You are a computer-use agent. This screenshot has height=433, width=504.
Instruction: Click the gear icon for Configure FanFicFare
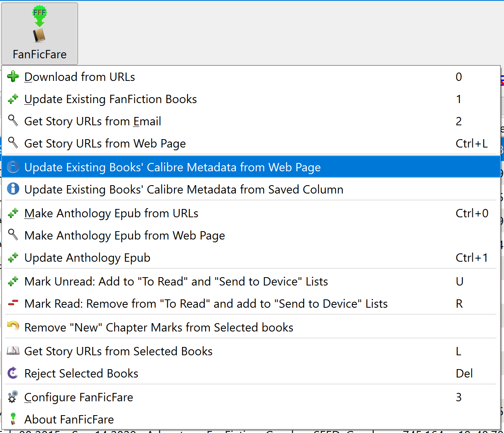tap(13, 397)
